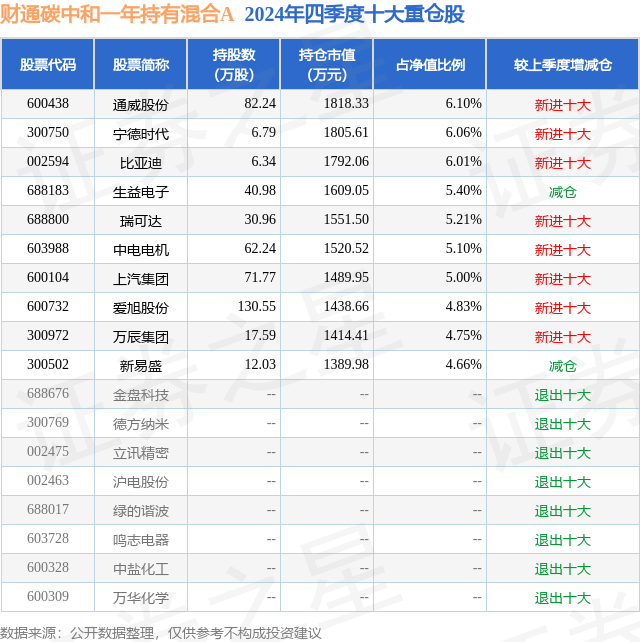Click 减仓 status in 新易盛 row
This screenshot has height=642, width=640.
click(563, 366)
